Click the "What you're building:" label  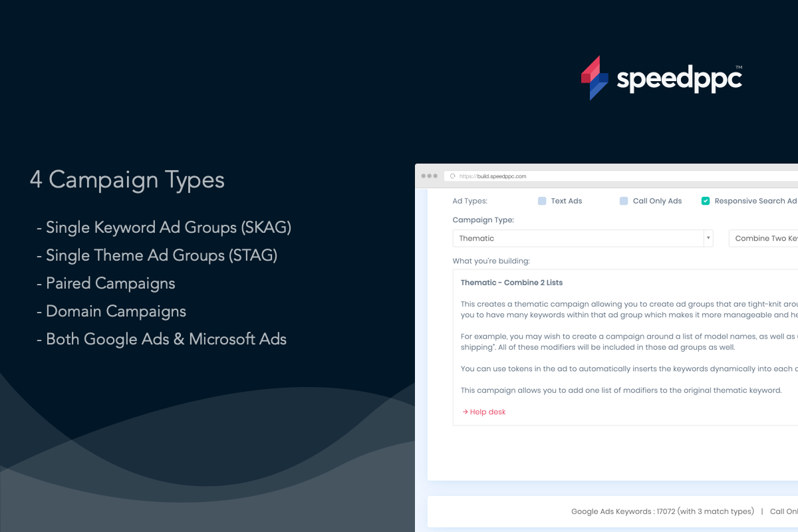pos(491,261)
